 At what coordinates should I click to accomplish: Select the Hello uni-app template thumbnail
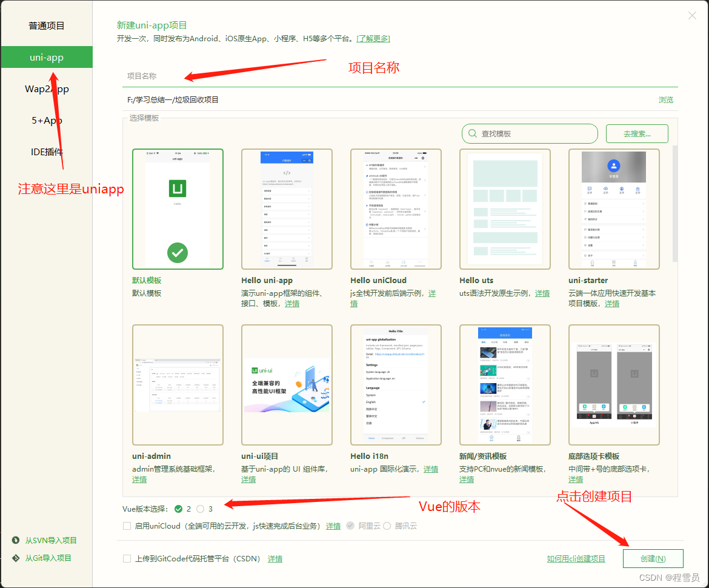tap(287, 209)
